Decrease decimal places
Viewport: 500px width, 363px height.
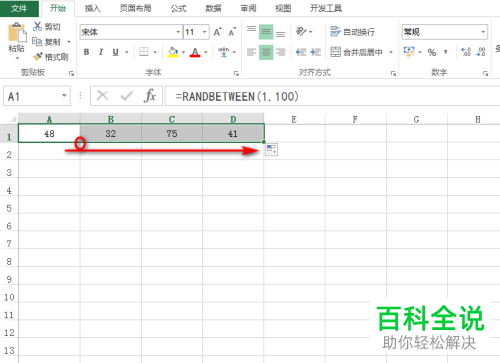tap(481, 52)
